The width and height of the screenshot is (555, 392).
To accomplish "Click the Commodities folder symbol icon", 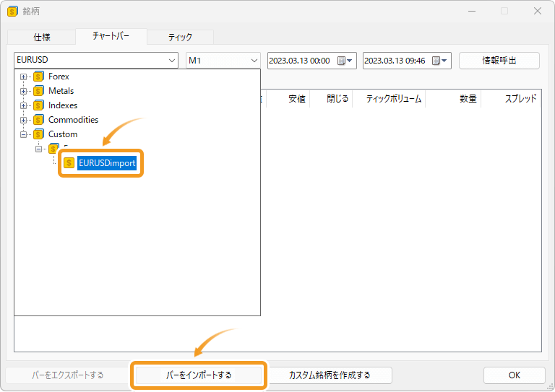I will tap(38, 120).
